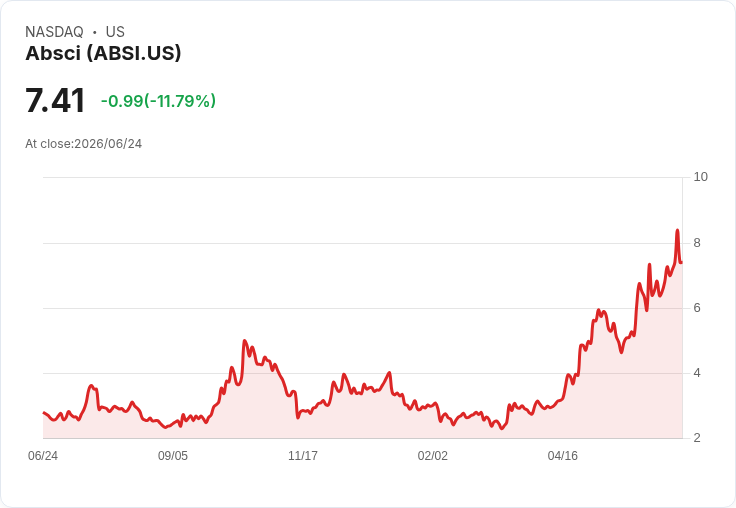Click the At close:2026/06/24 timestamp

pos(84,144)
